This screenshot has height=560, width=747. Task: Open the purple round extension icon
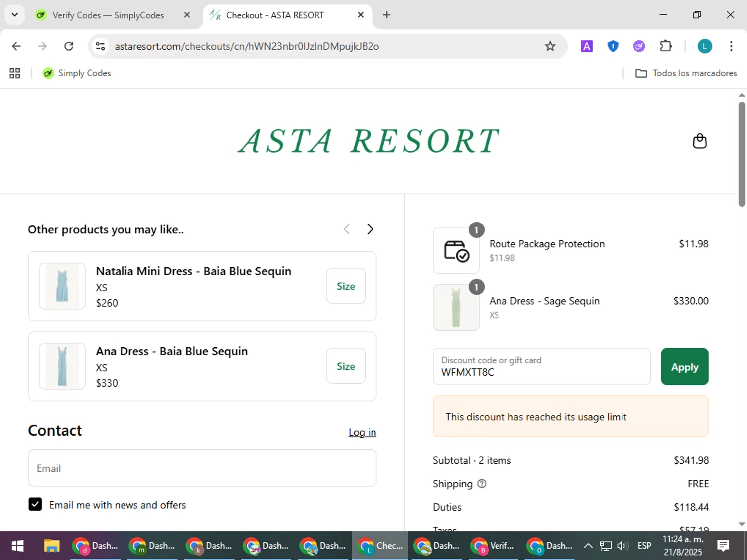coord(639,46)
